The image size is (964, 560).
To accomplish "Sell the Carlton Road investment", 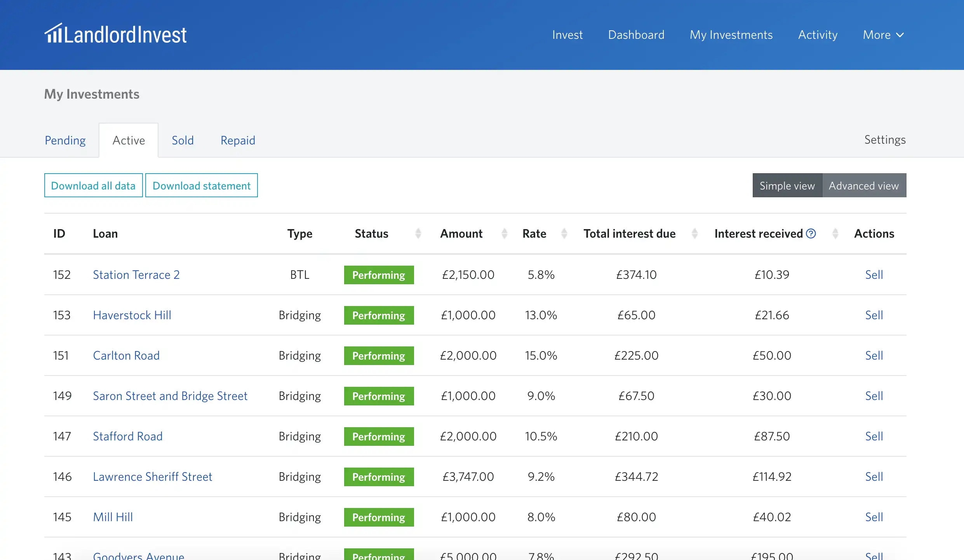I will point(874,355).
